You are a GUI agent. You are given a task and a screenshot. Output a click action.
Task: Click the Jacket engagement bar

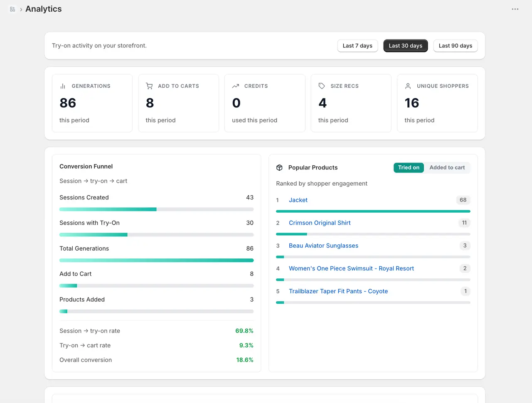tap(373, 211)
